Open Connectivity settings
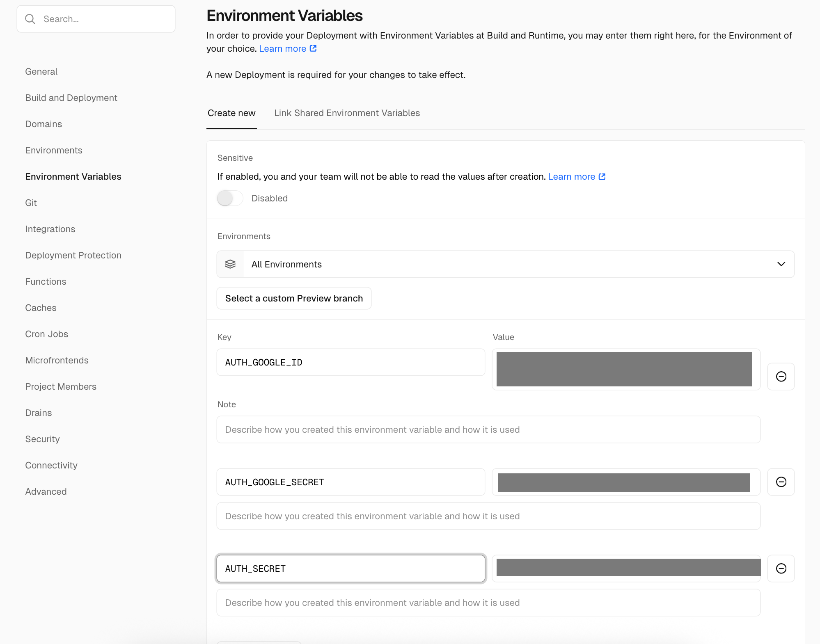This screenshot has width=820, height=644. click(51, 465)
